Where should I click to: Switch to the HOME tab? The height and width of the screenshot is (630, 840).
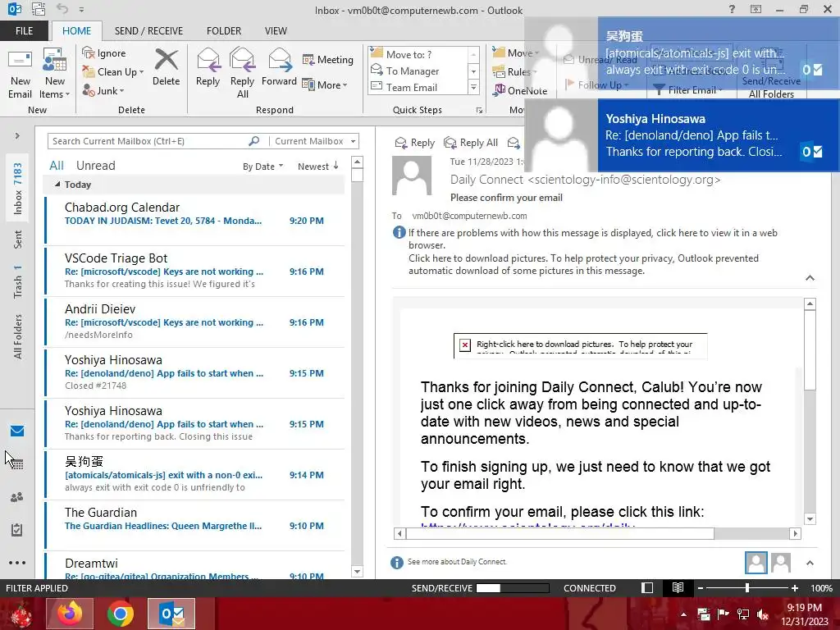(76, 30)
